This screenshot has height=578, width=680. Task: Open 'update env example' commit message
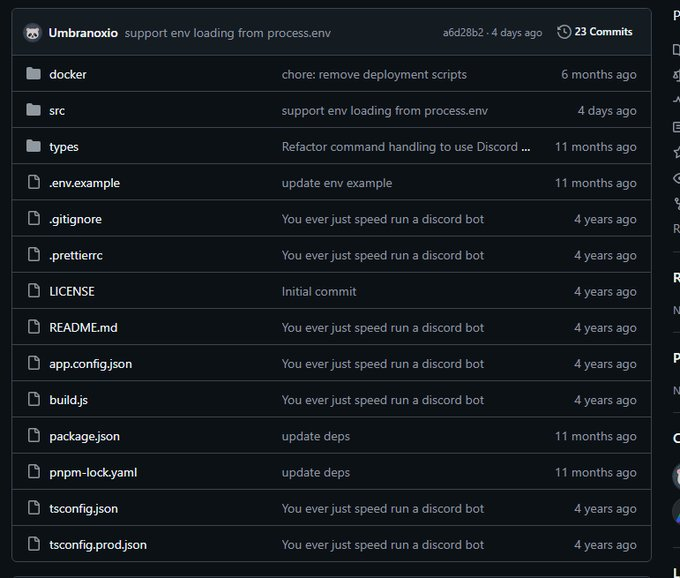[x=337, y=183]
